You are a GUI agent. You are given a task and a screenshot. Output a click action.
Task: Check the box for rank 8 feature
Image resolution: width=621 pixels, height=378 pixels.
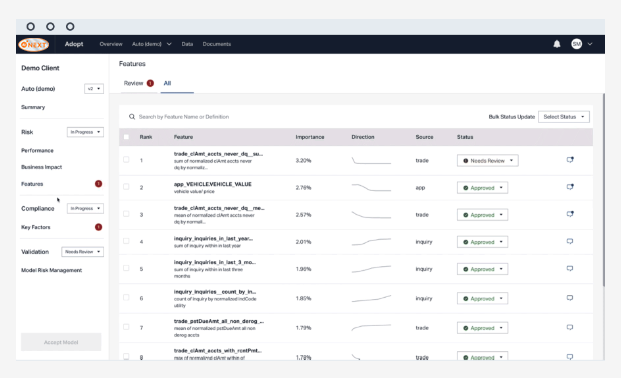coord(126,356)
